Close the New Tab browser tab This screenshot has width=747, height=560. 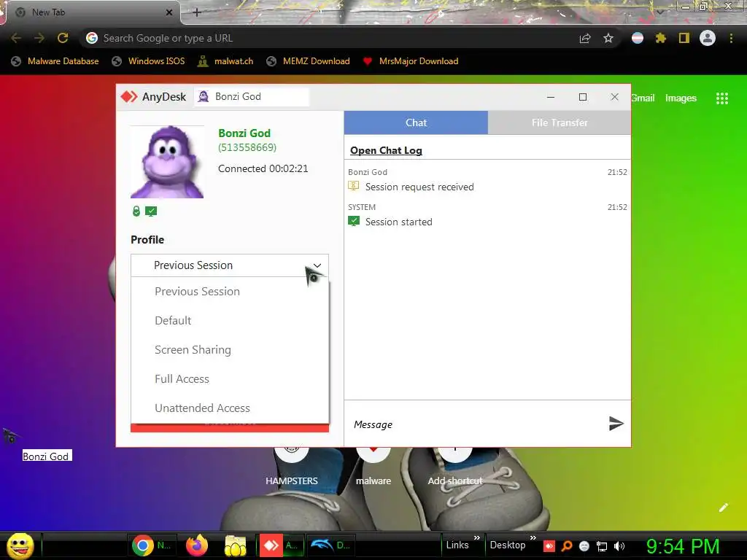point(169,12)
